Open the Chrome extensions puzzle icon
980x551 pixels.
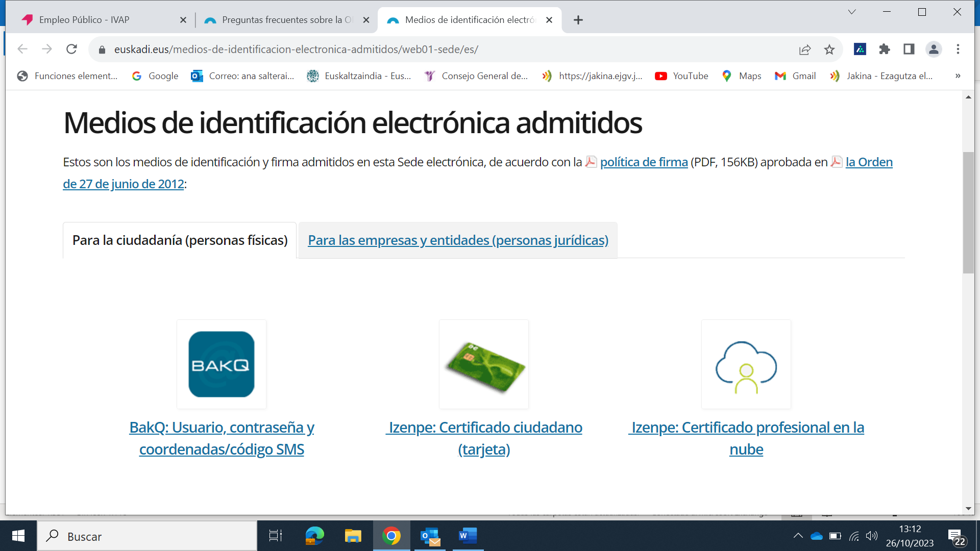point(885,49)
